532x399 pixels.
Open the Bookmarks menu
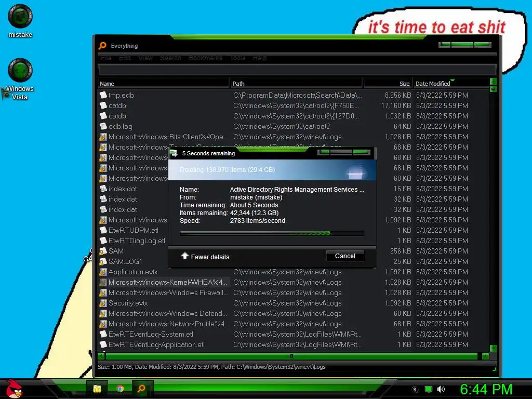pos(205,58)
